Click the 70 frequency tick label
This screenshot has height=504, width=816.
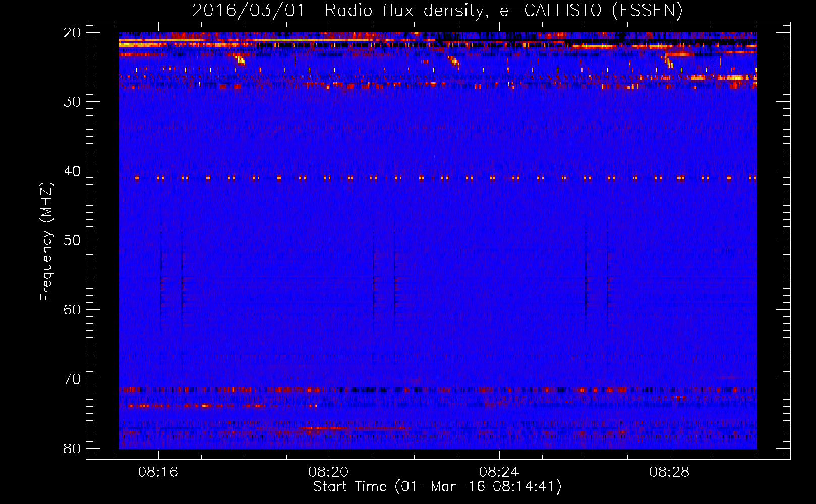click(x=73, y=379)
